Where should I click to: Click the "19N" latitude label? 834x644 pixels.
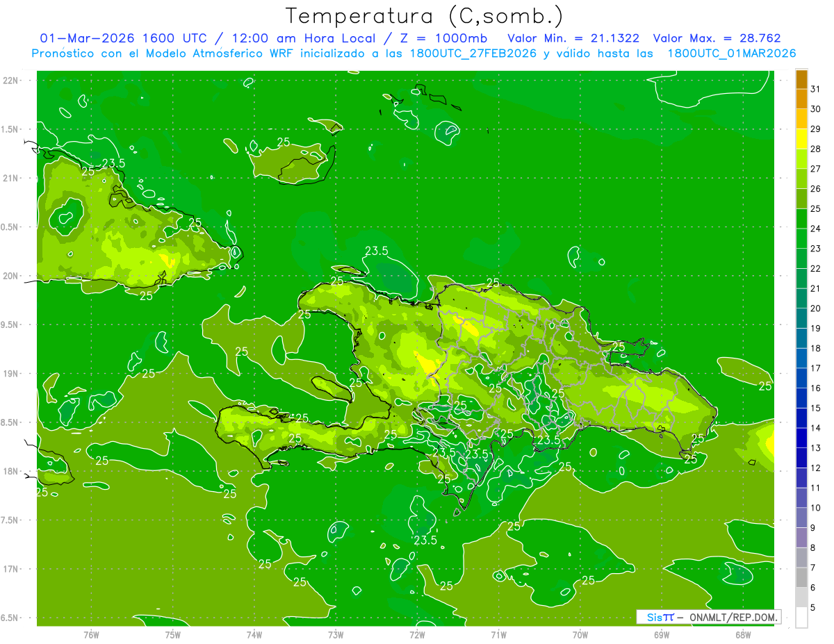click(x=11, y=374)
